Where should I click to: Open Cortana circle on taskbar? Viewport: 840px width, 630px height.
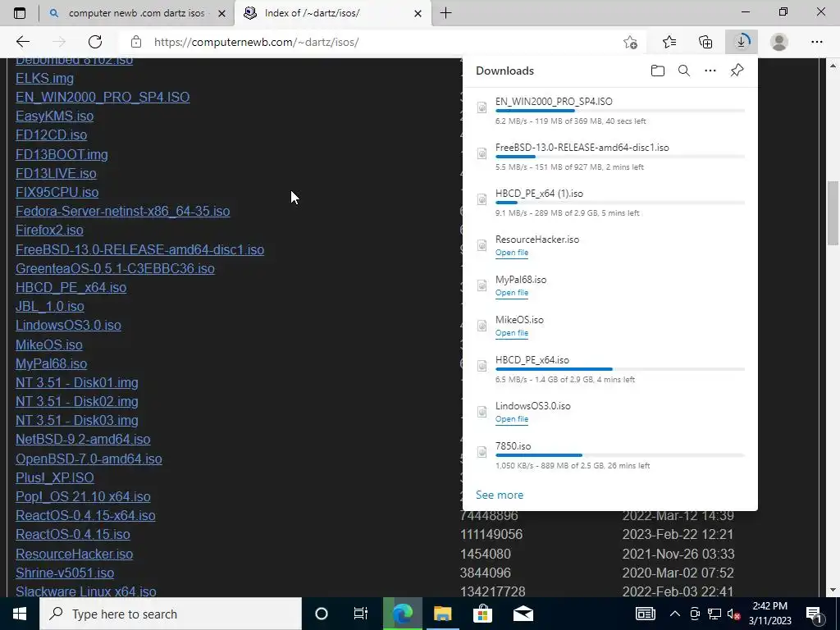pos(322,614)
